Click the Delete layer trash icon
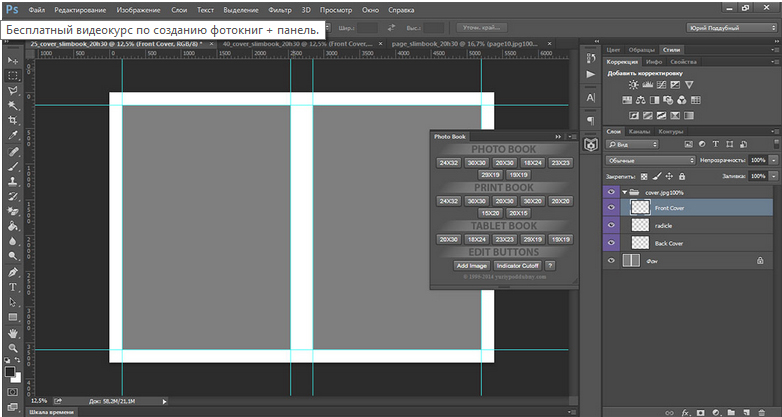The image size is (782, 417). click(762, 411)
